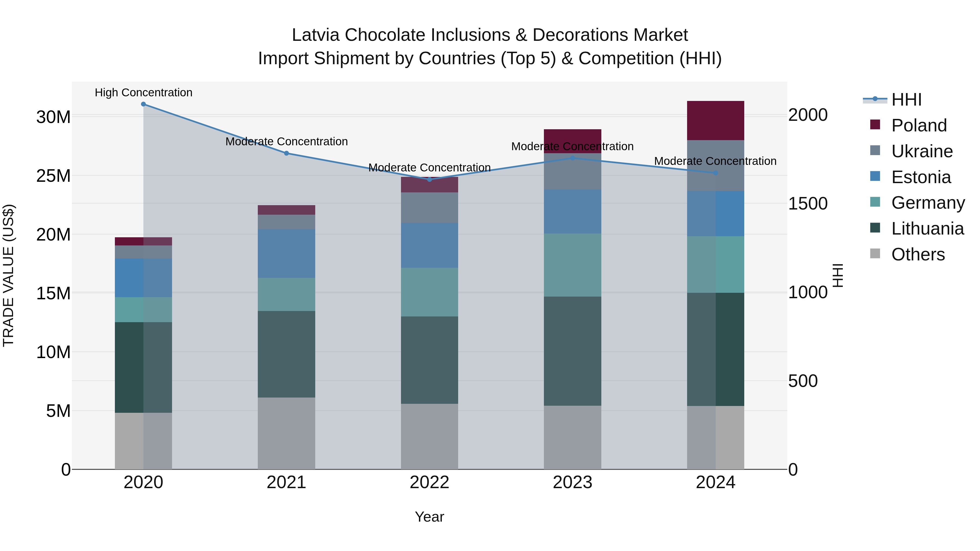Toggle the HHI legend label
This screenshot has height=551, width=980.
click(x=906, y=100)
